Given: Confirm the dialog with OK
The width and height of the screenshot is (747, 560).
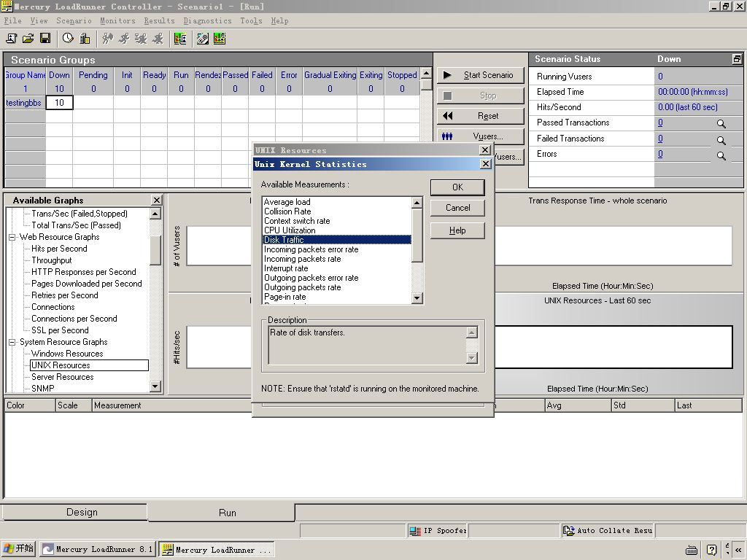Looking at the screenshot, I should [457, 187].
